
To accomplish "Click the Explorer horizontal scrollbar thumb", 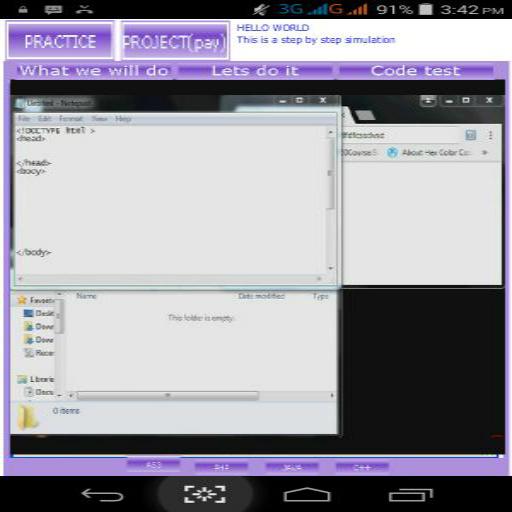I will pyautogui.click(x=168, y=395).
